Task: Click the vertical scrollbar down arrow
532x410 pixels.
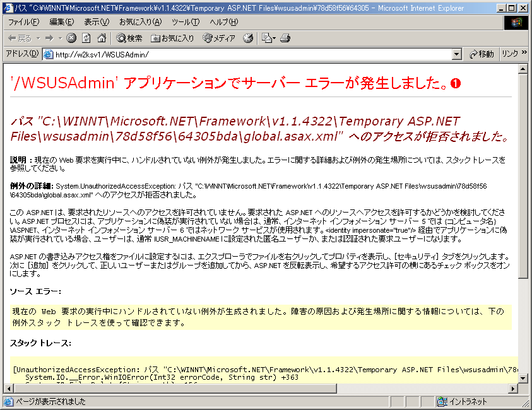Action: 523,378
